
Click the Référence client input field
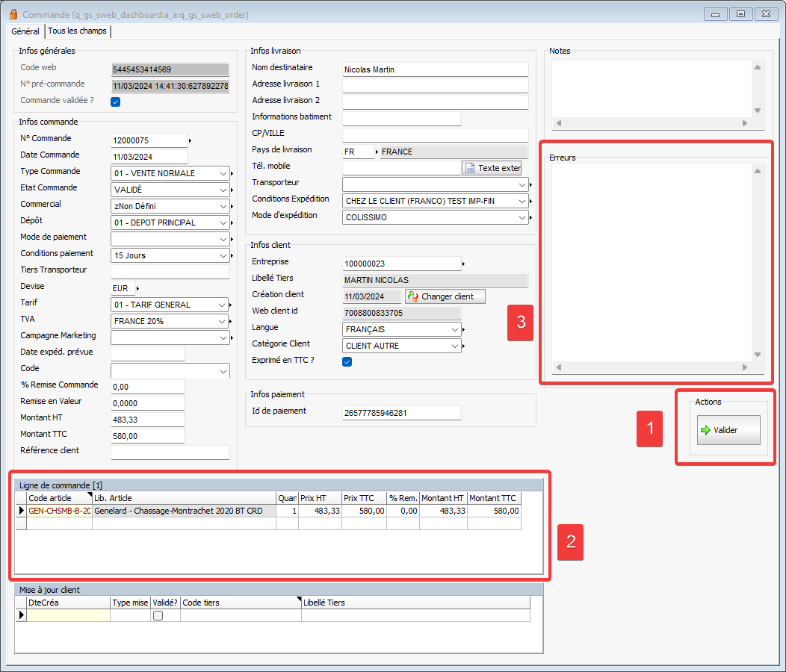coord(170,452)
